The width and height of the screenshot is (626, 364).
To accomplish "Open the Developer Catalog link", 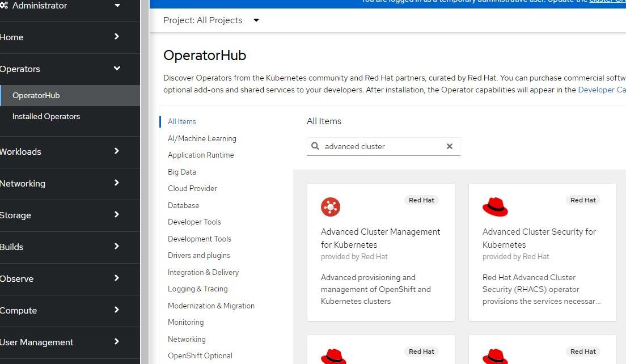I will click(x=602, y=90).
